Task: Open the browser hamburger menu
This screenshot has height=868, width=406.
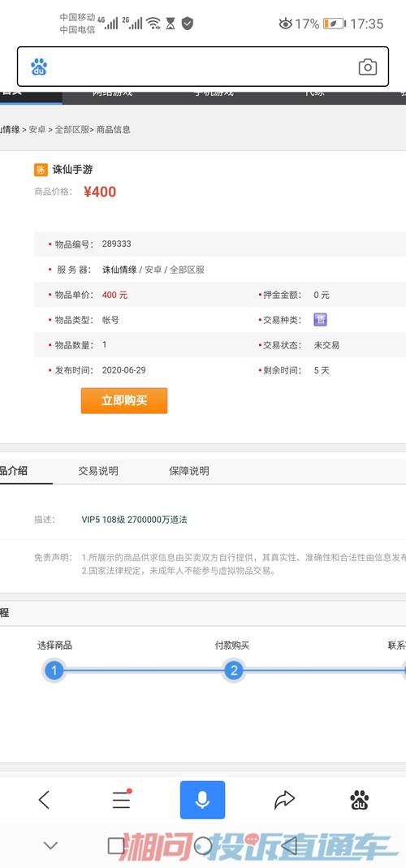Action: tap(121, 799)
